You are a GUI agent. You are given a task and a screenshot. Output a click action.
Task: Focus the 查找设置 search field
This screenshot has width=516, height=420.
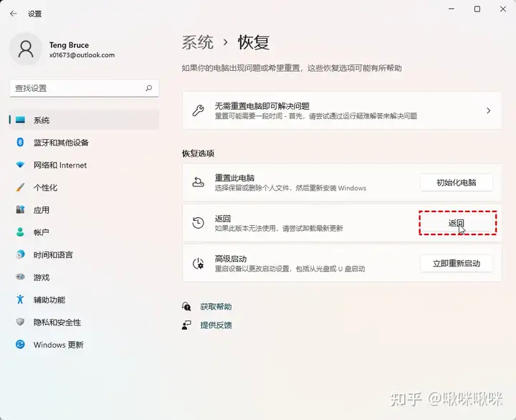point(84,88)
